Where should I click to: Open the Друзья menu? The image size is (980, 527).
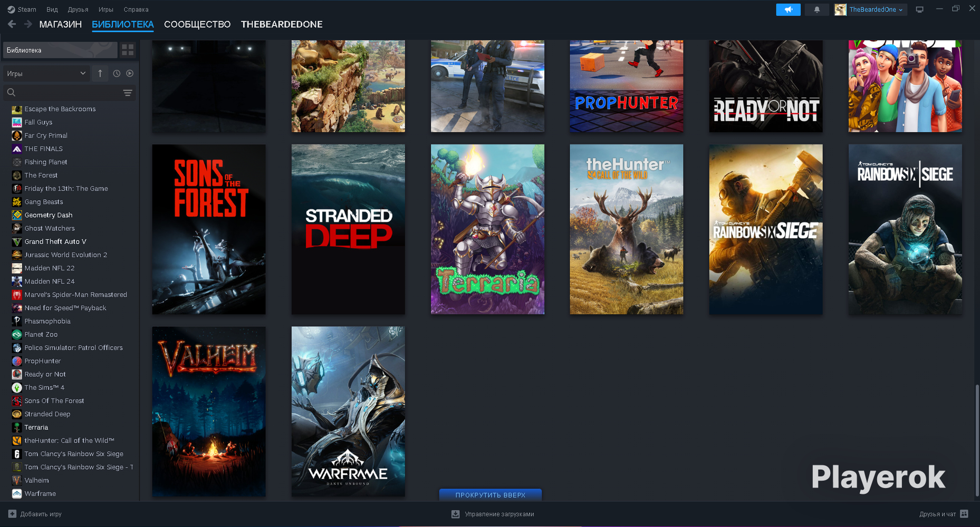(x=78, y=9)
